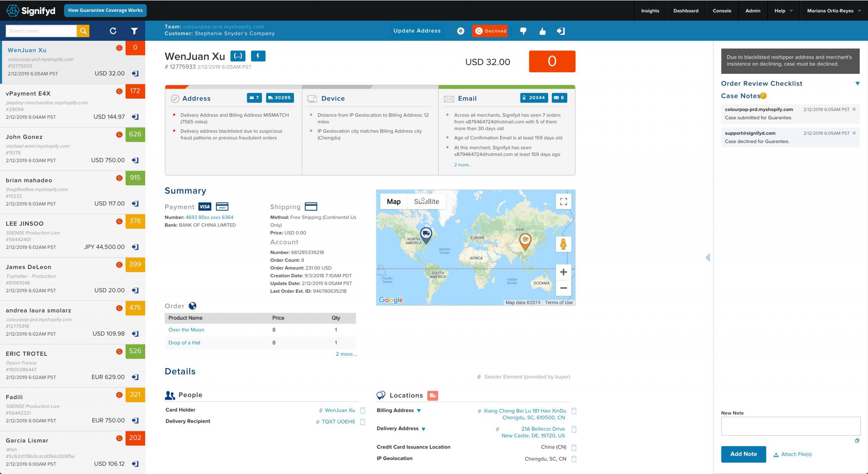Collapse the right notes panel arrow
This screenshot has height=474, width=868.
click(708, 257)
